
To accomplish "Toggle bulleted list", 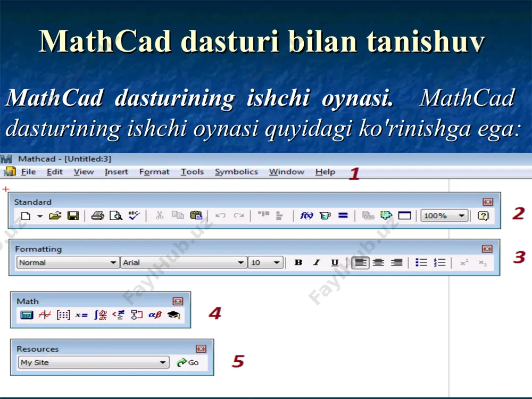I will 421,263.
